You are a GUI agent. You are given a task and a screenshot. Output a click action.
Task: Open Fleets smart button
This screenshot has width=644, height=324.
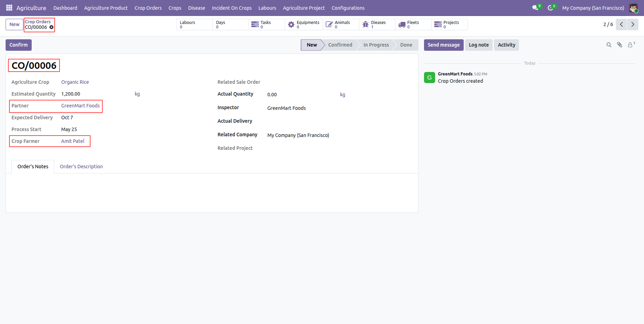click(x=414, y=24)
